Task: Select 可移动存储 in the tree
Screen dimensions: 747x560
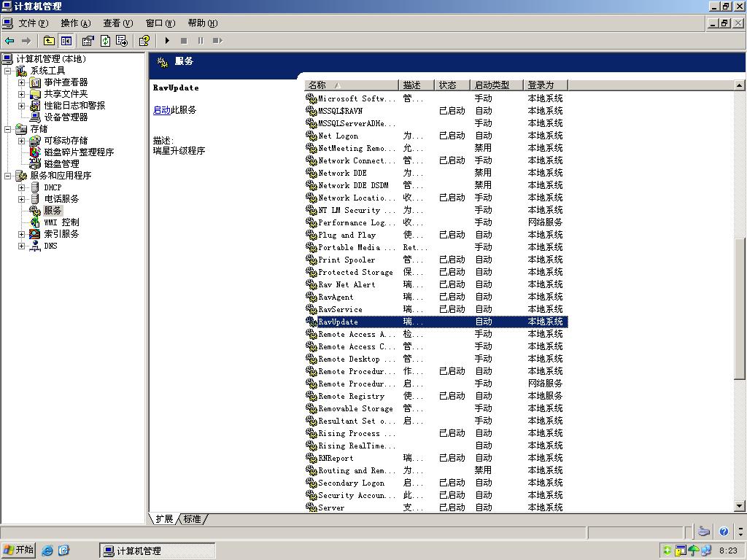Action: point(66,141)
